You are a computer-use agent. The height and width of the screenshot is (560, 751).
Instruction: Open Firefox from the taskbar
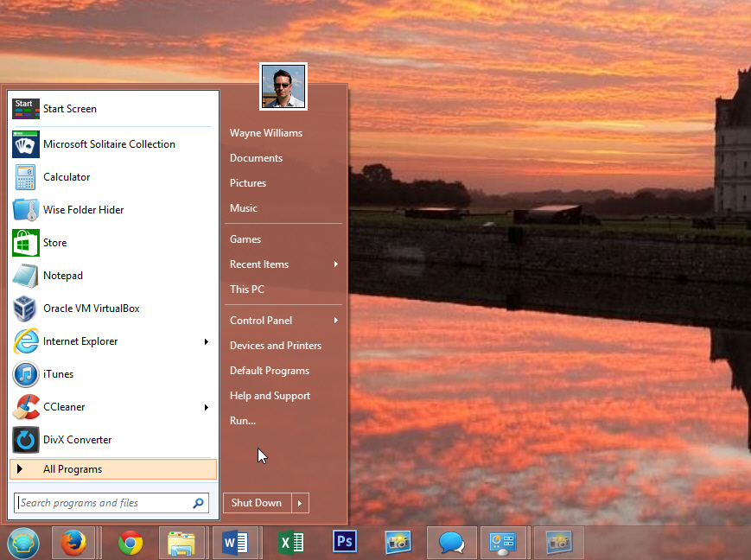pyautogui.click(x=73, y=544)
